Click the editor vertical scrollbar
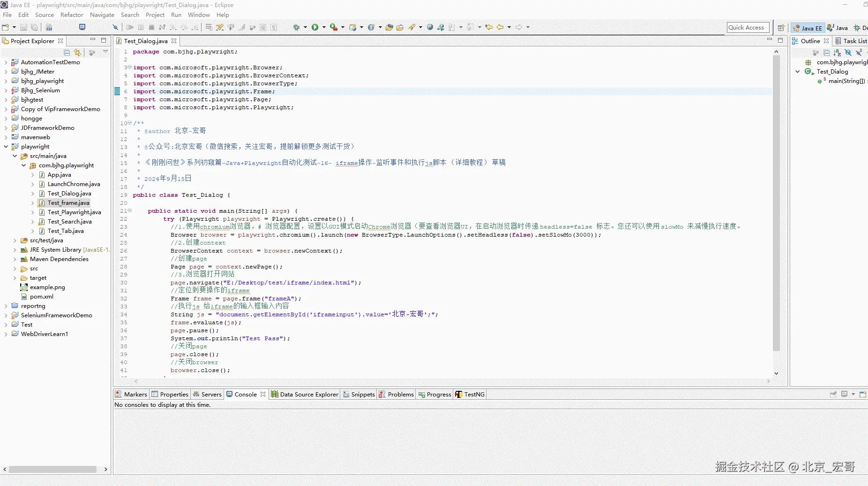This screenshot has height=486, width=868. pos(776,203)
